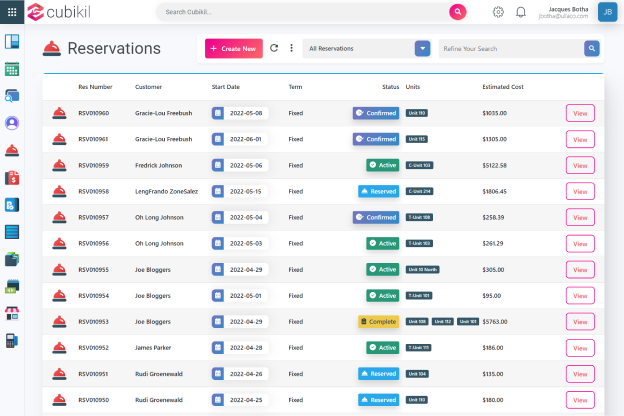
Task: Open the three-dot more options menu
Action: pyautogui.click(x=291, y=48)
